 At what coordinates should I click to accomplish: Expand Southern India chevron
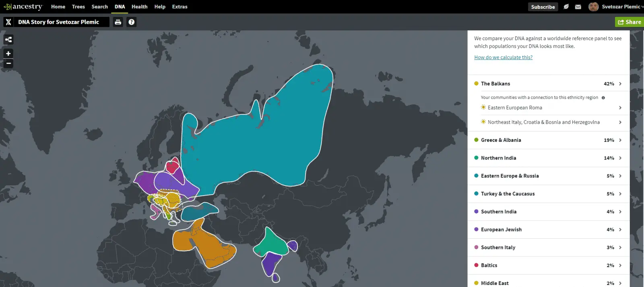(x=620, y=212)
